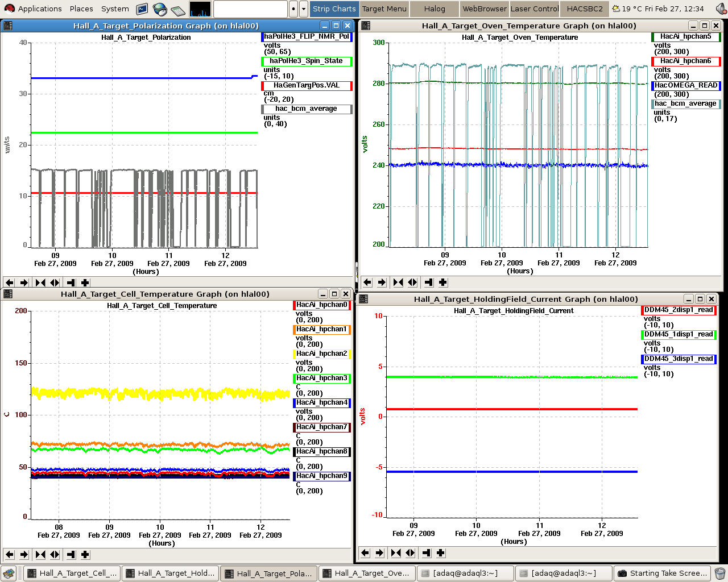Pan left in the Cell Temperature graph

pos(9,554)
